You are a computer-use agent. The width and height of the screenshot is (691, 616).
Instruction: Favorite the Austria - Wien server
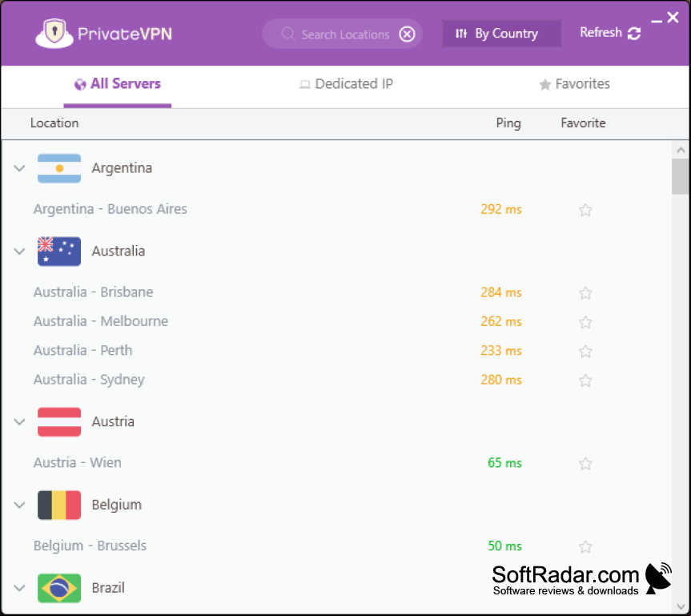585,464
